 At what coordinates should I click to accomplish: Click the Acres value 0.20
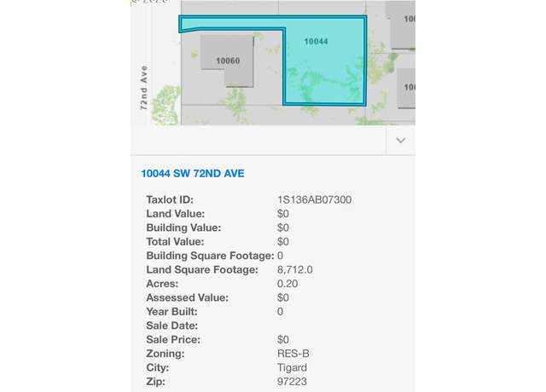[x=288, y=284]
